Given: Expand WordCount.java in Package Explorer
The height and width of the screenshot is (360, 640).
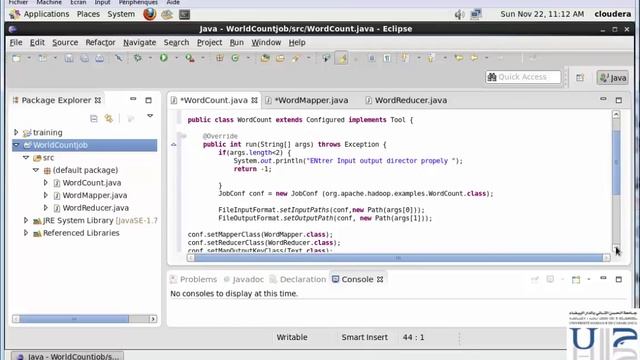Looking at the screenshot, I should pos(46,182).
